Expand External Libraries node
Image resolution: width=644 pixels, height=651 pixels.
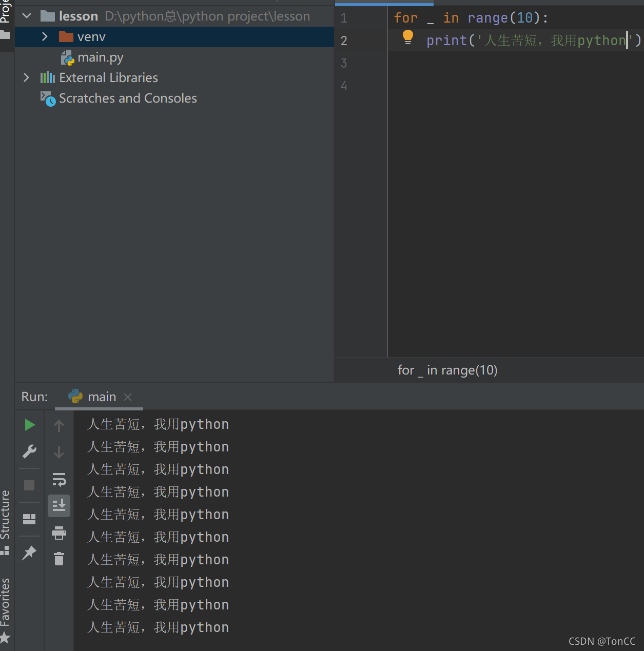click(27, 77)
